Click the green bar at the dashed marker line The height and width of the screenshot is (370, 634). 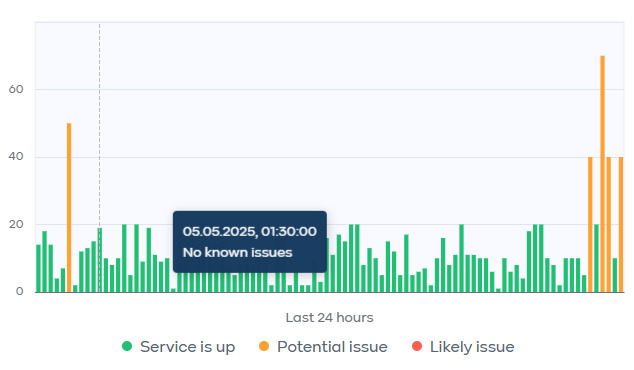99,260
